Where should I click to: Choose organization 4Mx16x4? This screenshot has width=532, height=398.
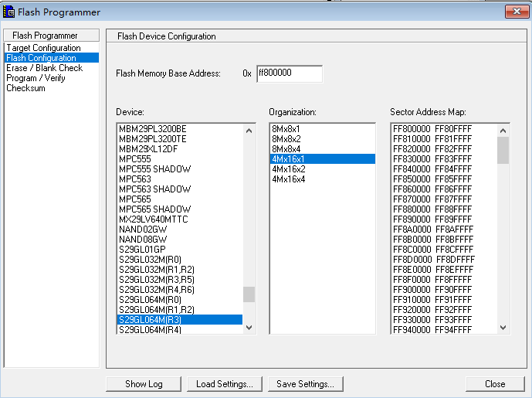tap(323, 179)
